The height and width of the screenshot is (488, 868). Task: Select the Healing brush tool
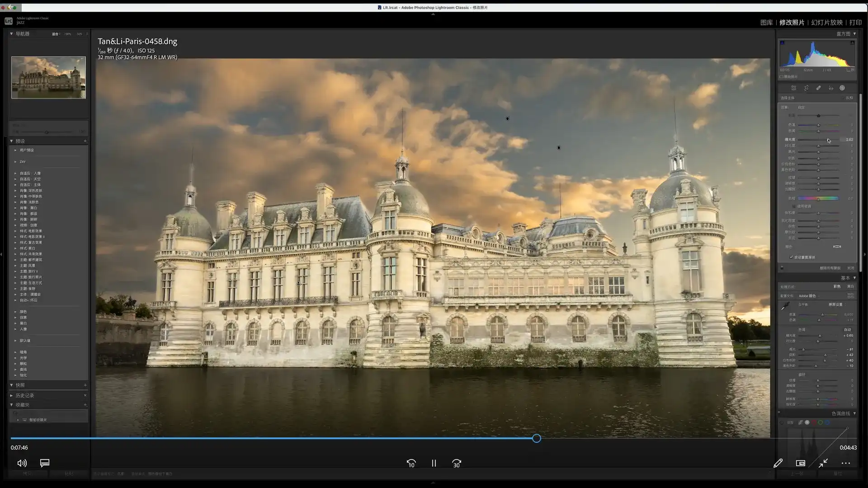click(818, 88)
